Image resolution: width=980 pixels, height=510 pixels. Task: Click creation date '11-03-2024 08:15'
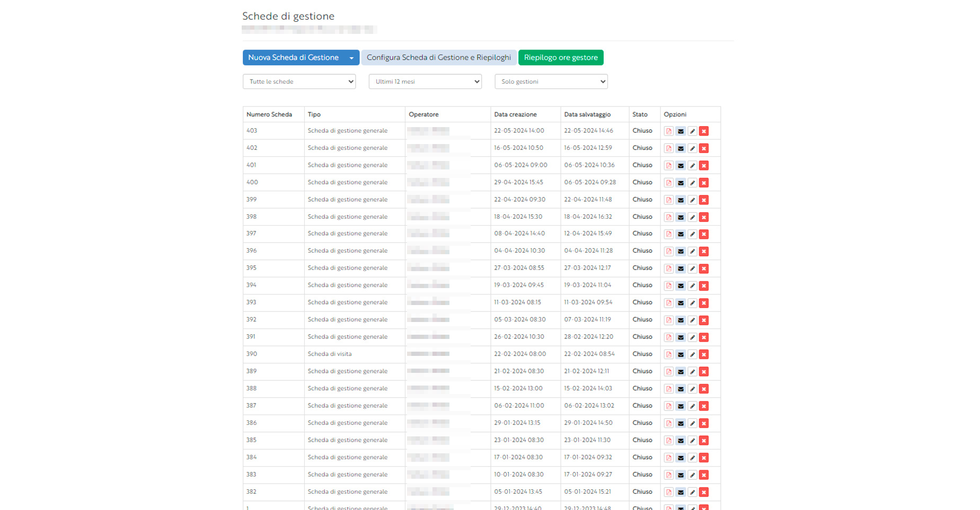click(x=517, y=302)
